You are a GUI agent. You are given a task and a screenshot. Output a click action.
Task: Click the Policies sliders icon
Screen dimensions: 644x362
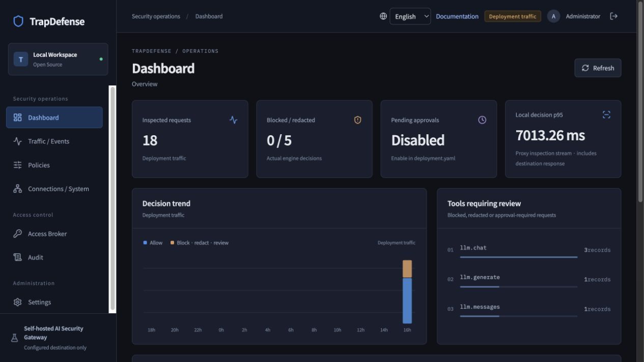(18, 165)
